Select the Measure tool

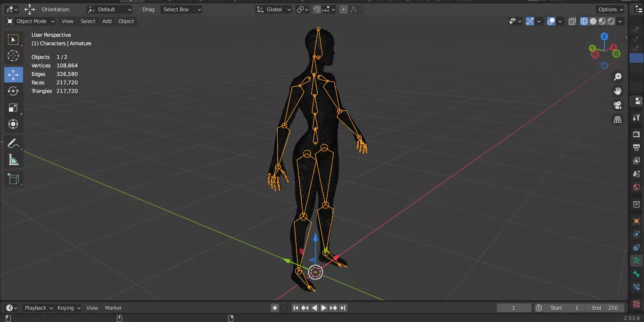tap(13, 160)
